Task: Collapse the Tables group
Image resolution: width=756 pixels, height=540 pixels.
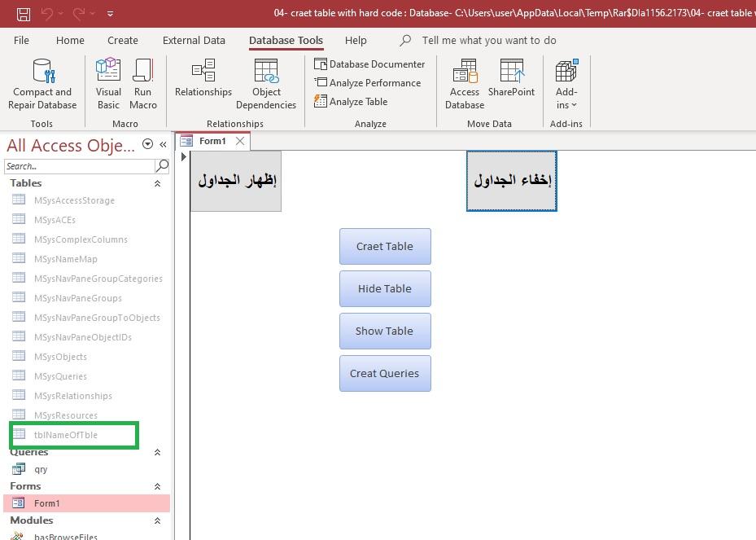Action: point(157,184)
